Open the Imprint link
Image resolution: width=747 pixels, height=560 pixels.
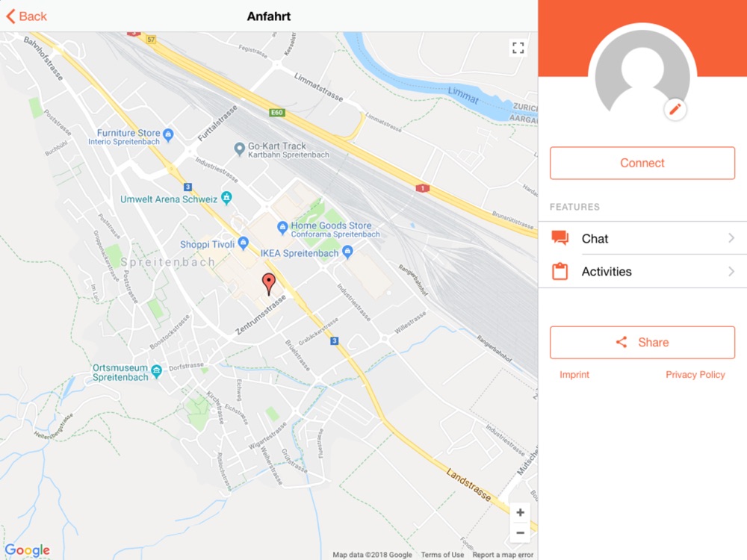(574, 375)
